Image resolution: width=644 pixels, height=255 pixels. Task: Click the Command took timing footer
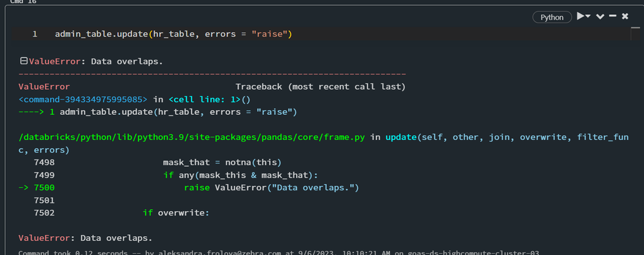click(278, 252)
